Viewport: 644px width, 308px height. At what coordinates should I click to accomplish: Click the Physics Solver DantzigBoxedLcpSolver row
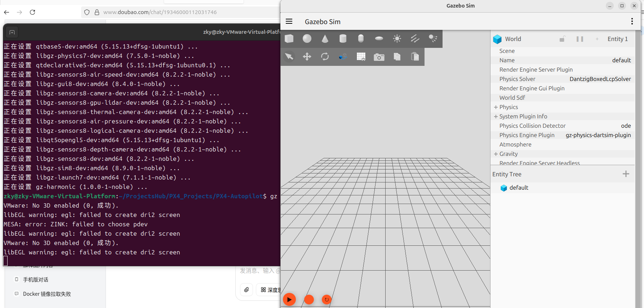tap(563, 79)
